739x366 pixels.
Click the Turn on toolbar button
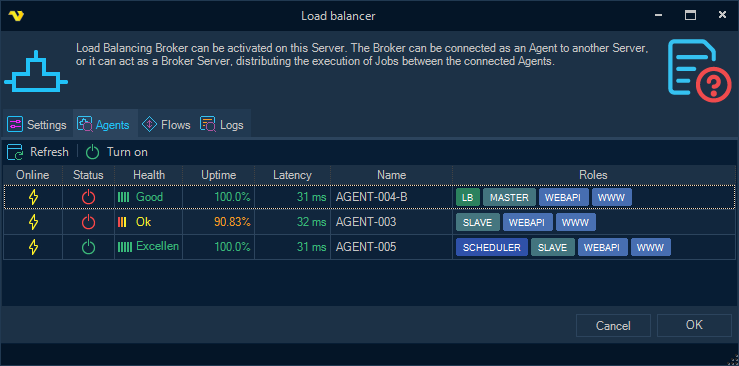117,152
